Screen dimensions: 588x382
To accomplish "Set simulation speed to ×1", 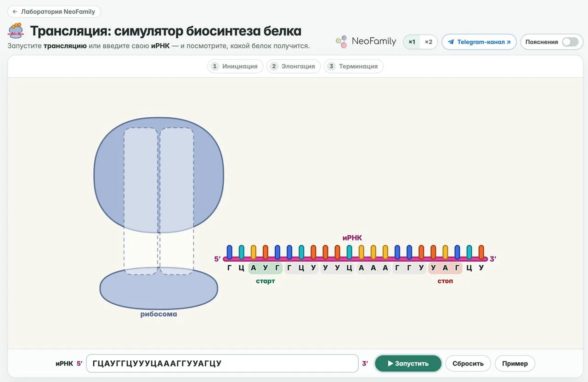I will click(412, 42).
